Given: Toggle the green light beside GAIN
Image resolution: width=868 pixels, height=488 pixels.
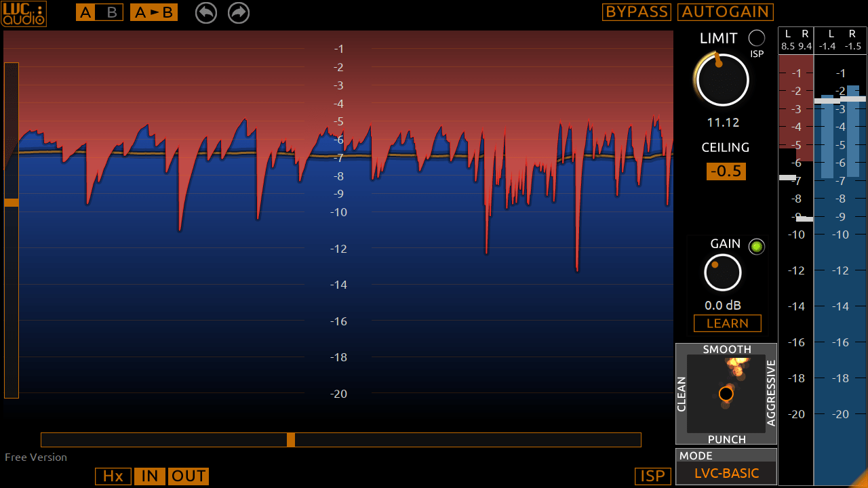Looking at the screenshot, I should [x=756, y=247].
